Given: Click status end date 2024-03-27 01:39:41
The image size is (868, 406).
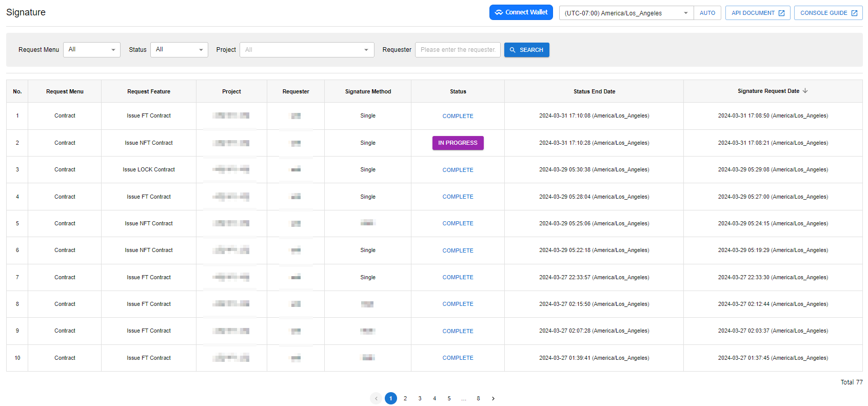Looking at the screenshot, I should [x=594, y=358].
